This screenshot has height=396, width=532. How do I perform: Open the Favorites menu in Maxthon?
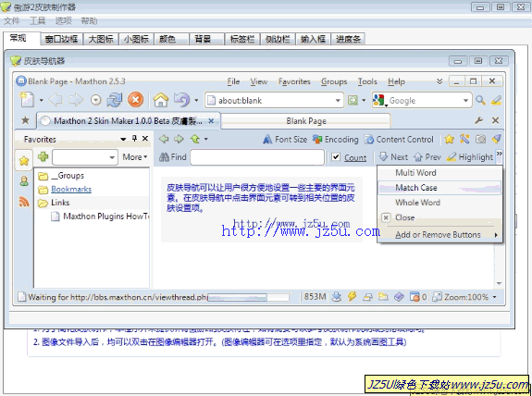click(294, 81)
